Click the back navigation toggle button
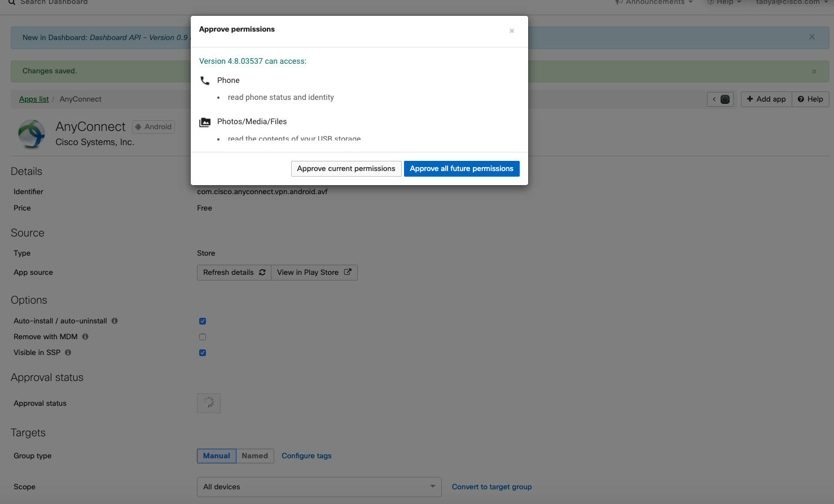Image resolution: width=834 pixels, height=504 pixels. point(721,99)
